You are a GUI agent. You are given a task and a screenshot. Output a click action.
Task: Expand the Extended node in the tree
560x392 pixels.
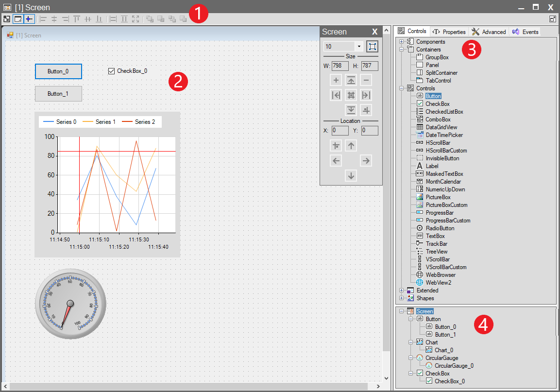(402, 290)
